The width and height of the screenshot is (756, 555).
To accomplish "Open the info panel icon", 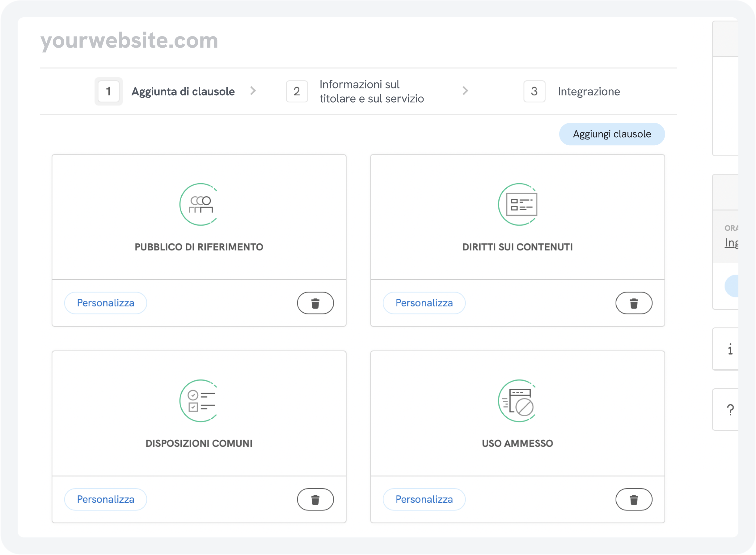I will pyautogui.click(x=730, y=349).
